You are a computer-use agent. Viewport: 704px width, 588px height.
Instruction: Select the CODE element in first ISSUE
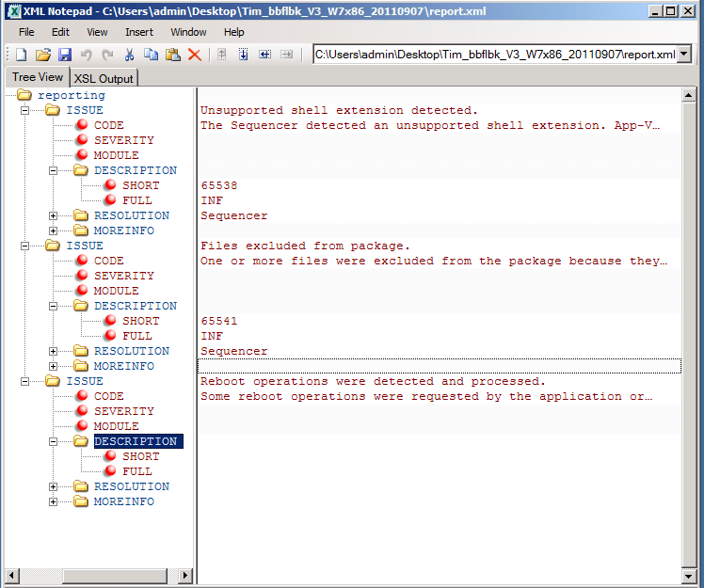coord(108,125)
